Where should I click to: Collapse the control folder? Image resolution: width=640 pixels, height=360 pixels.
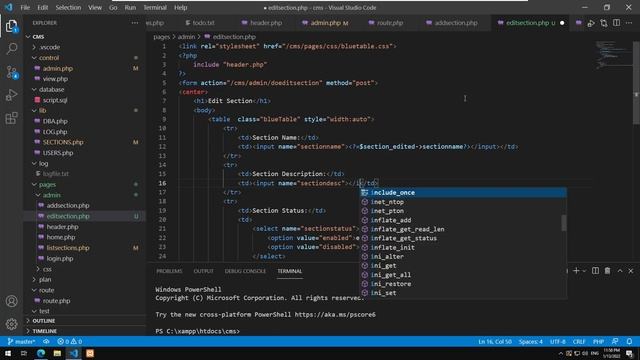click(x=49, y=58)
